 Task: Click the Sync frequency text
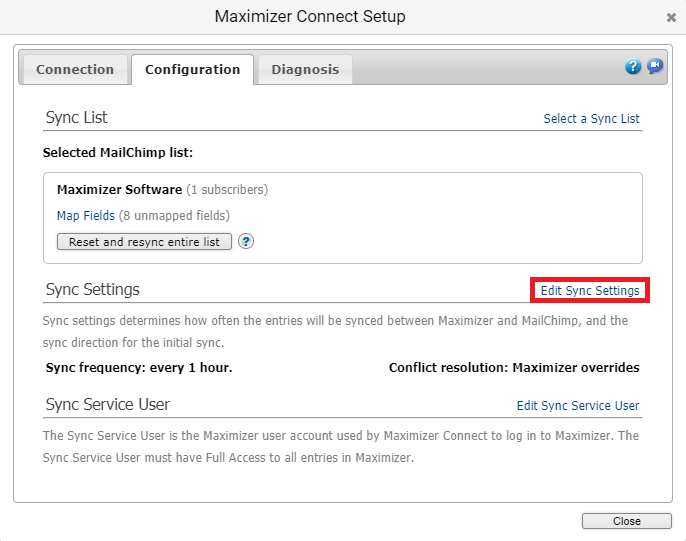click(x=139, y=367)
